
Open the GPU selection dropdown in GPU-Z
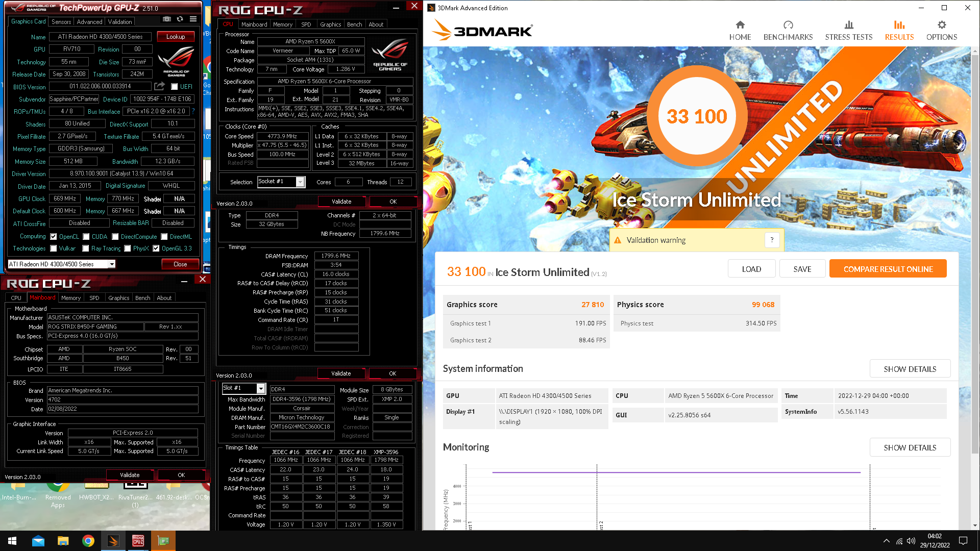pyautogui.click(x=112, y=264)
